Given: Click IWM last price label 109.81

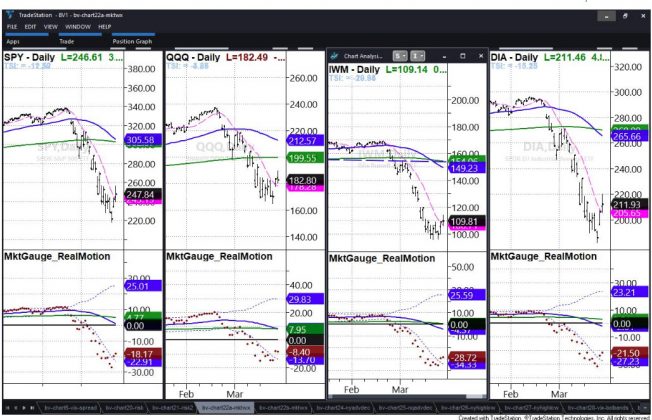Looking at the screenshot, I should (467, 221).
